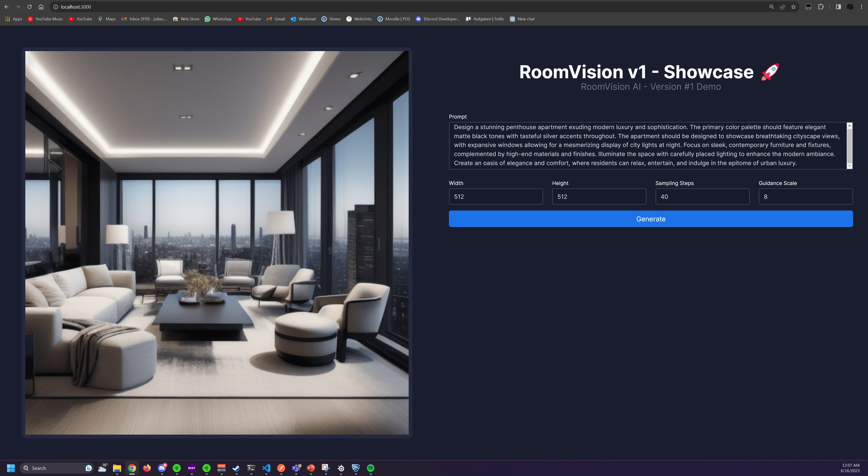Open the browser extensions icon
This screenshot has height=476, width=868.
pos(821,7)
